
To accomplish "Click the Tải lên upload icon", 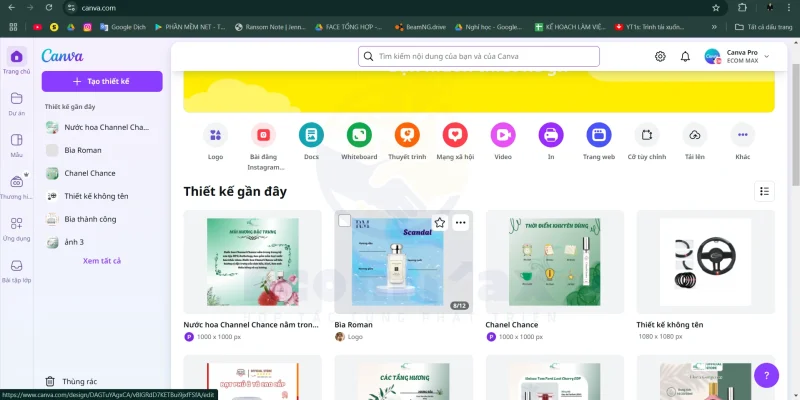I will pyautogui.click(x=695, y=135).
